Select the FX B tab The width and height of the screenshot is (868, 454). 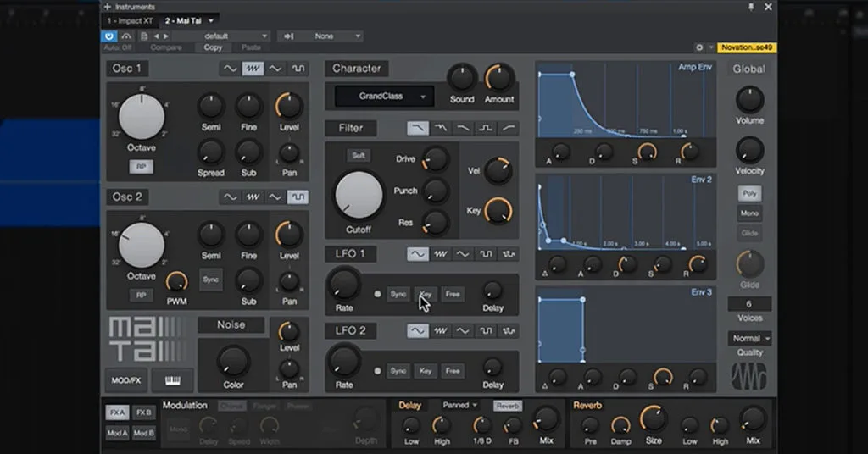[x=143, y=412]
